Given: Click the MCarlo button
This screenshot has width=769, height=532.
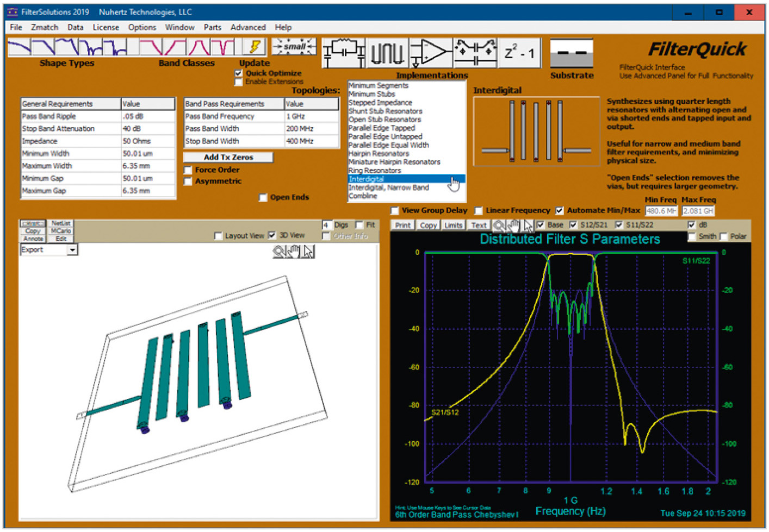Looking at the screenshot, I should [x=61, y=231].
